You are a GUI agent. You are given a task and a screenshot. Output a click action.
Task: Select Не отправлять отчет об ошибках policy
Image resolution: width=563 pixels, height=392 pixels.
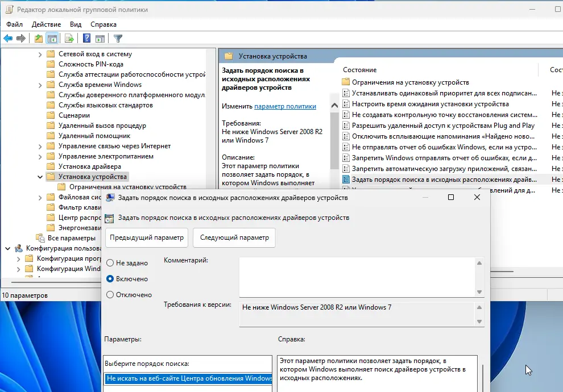(445, 147)
